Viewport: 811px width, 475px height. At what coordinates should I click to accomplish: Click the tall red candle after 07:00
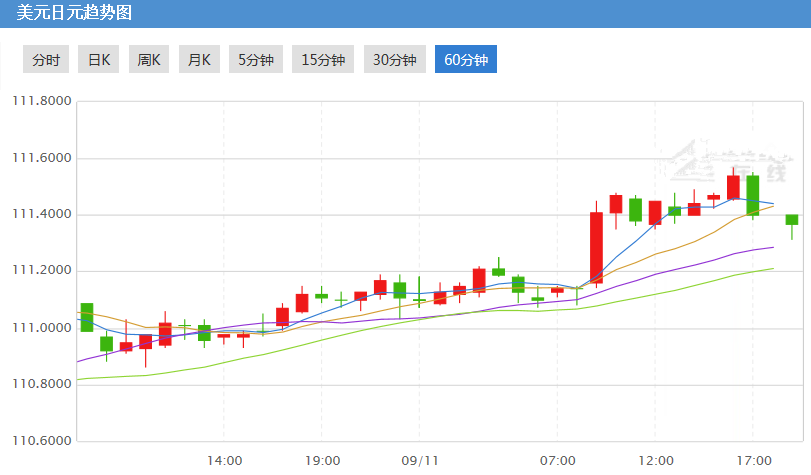pyautogui.click(x=596, y=248)
